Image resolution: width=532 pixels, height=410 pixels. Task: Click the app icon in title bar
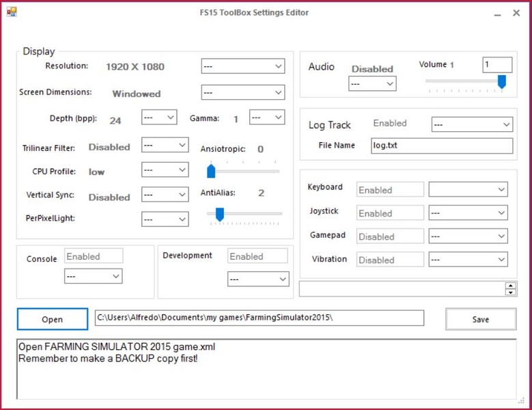tap(12, 12)
